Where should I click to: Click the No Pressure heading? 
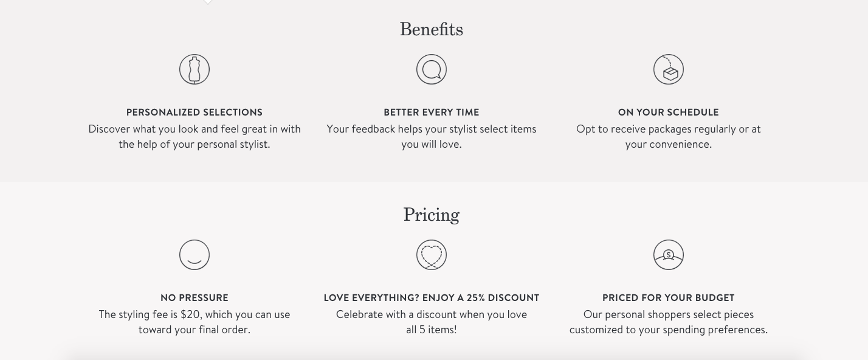pyautogui.click(x=195, y=297)
